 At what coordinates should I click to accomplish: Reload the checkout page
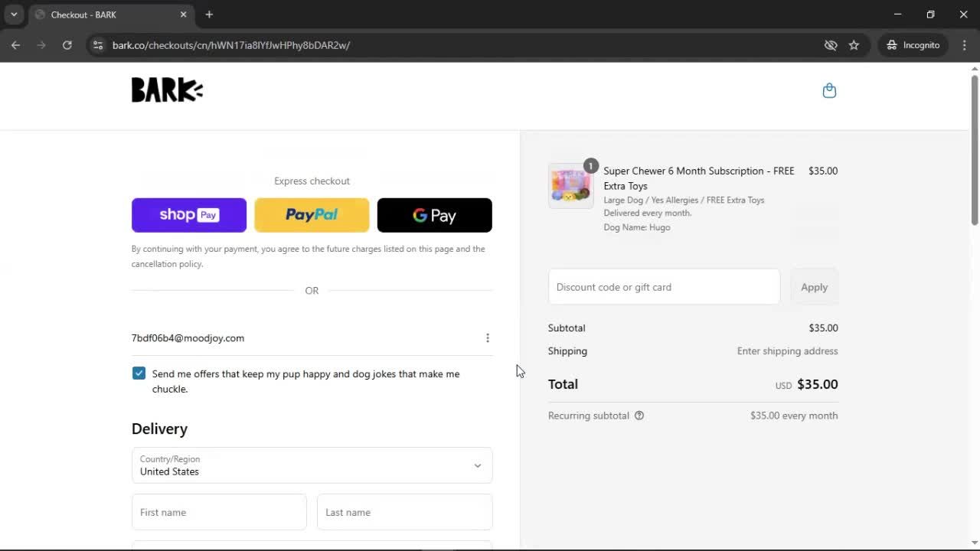pos(67,45)
